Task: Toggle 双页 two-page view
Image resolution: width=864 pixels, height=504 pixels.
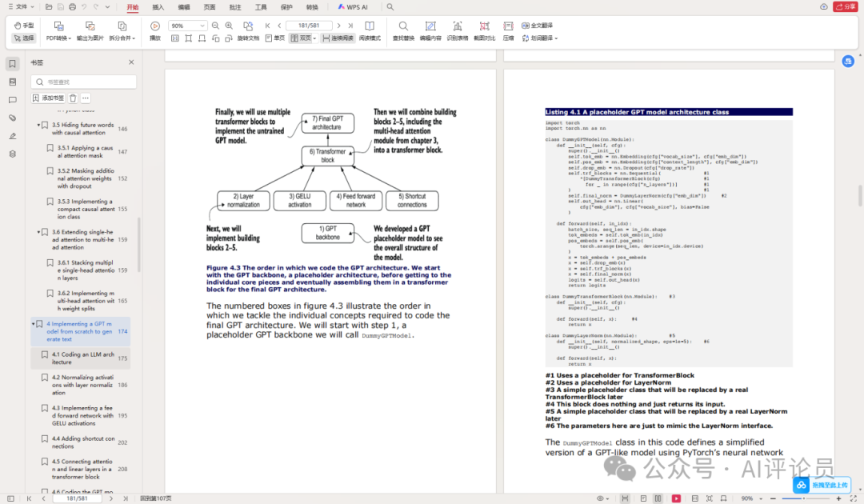Action: point(302,38)
